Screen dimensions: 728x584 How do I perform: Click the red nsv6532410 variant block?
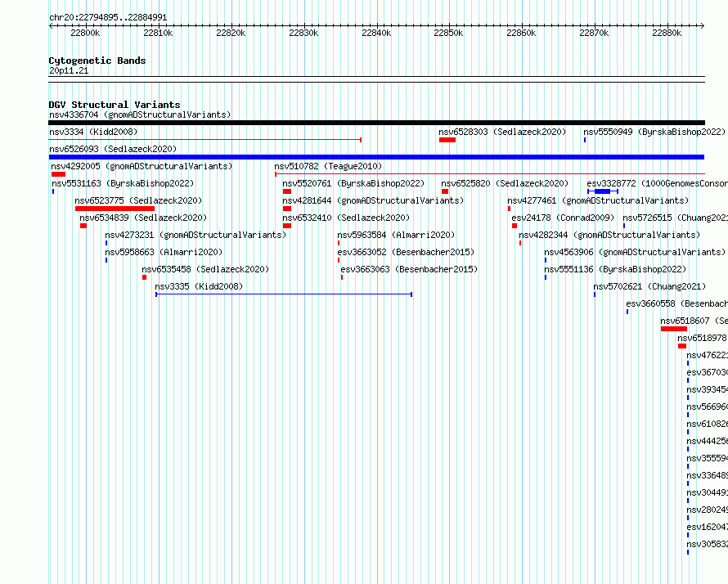coord(287,226)
